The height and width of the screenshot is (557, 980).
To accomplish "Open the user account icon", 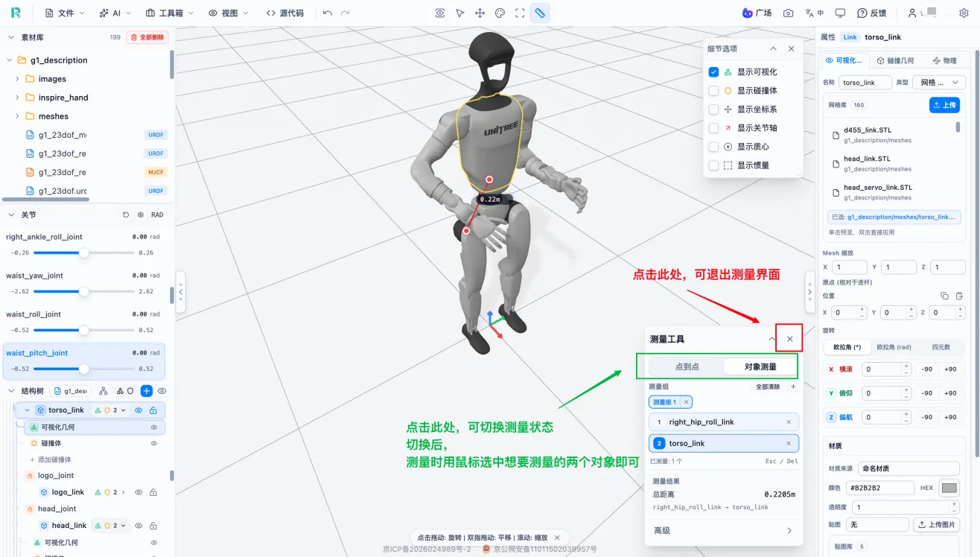I will point(912,13).
